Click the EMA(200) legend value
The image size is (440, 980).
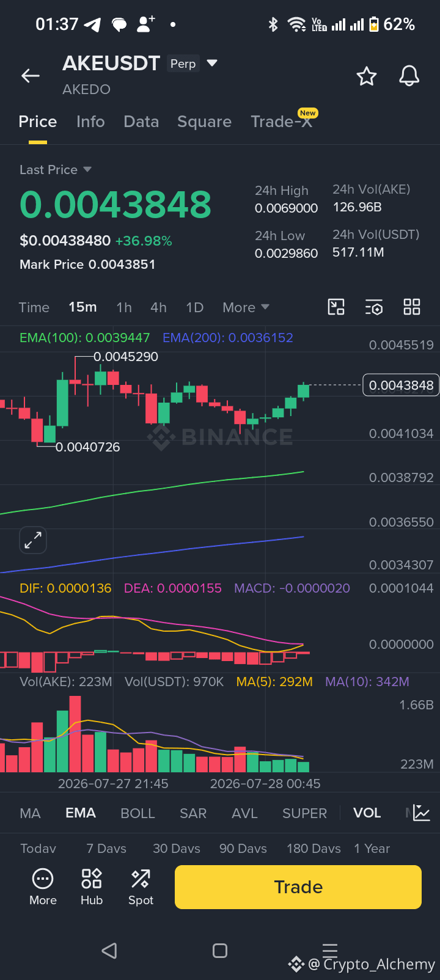pyautogui.click(x=228, y=337)
